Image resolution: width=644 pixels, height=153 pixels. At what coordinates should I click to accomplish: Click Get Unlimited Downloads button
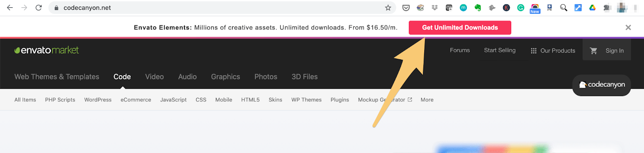click(460, 27)
